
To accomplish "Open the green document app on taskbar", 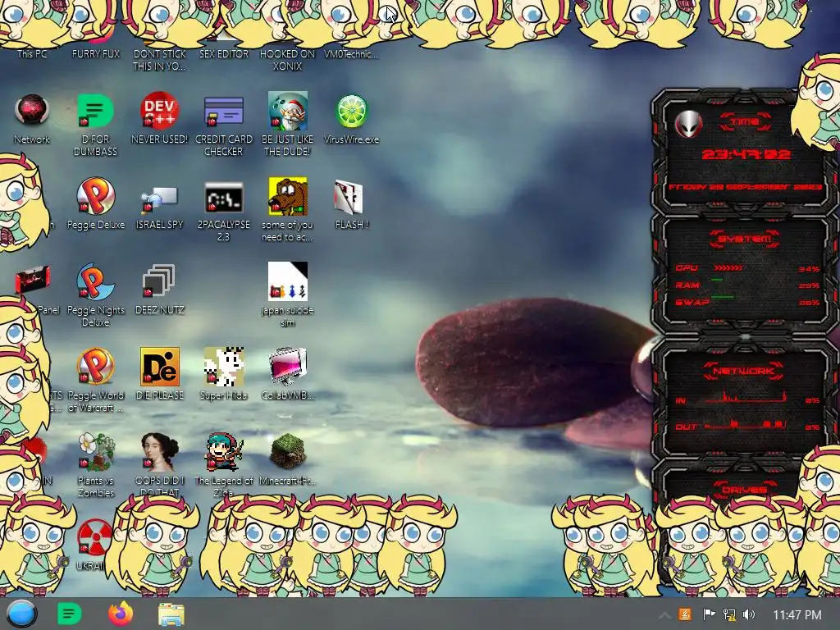I will (69, 614).
